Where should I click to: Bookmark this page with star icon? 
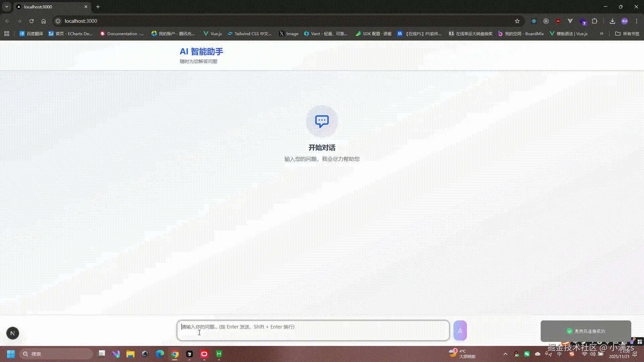[x=517, y=21]
